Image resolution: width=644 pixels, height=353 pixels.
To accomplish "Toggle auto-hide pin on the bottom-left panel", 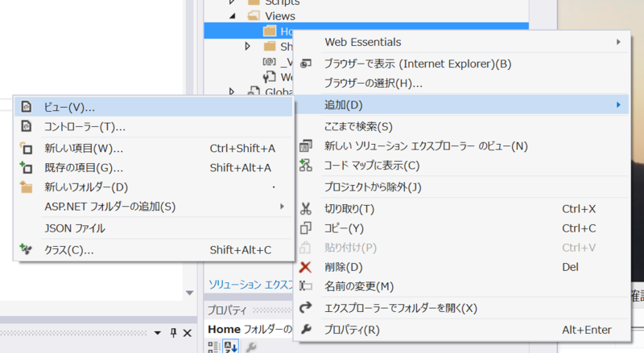I will (x=173, y=333).
